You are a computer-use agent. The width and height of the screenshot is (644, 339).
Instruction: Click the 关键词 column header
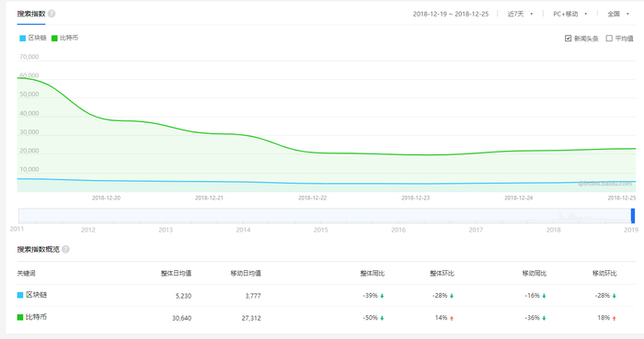26,273
